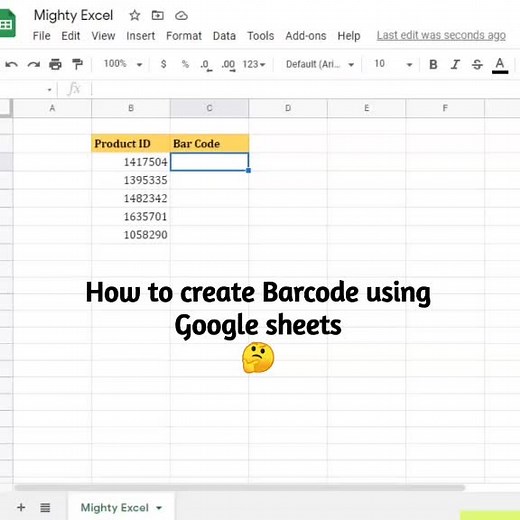Open the Default (Arial) font dropdown
This screenshot has height=520, width=520.
coord(320,64)
